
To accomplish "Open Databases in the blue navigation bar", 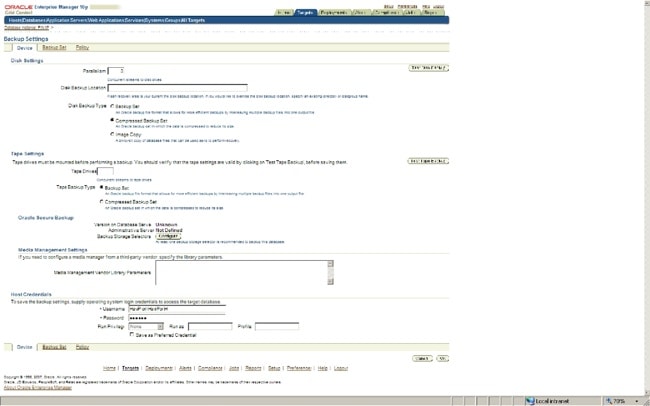I will [x=34, y=20].
